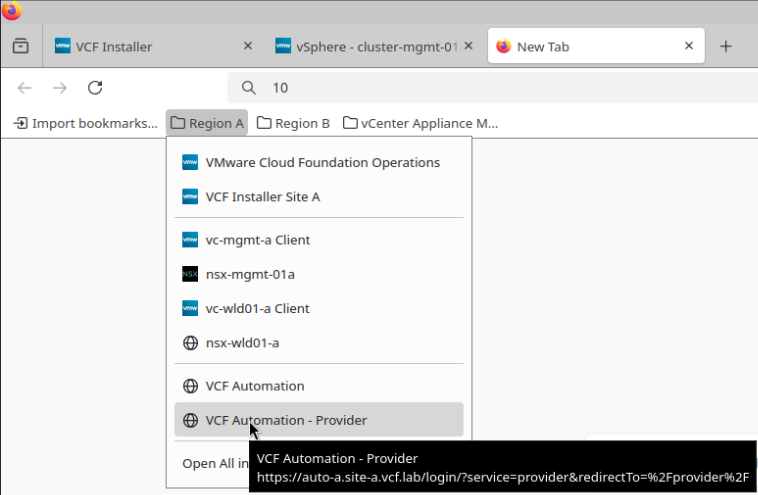Open the vc-mgmt-a Client bookmark

click(x=257, y=240)
